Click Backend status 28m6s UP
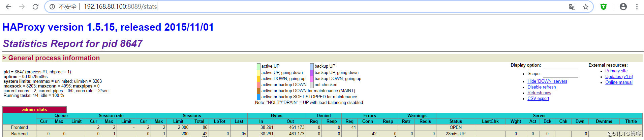This screenshot has width=644, height=140. (456, 134)
